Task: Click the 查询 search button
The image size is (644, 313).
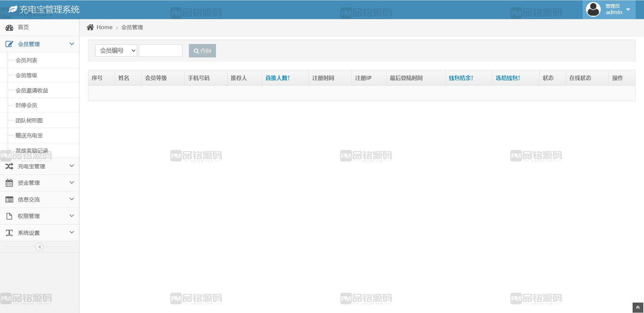Action: [x=202, y=51]
